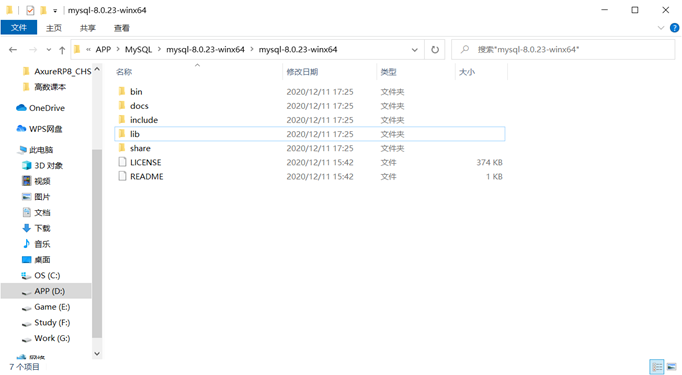Sort by 类型 column header
Image resolution: width=682 pixels, height=375 pixels.
click(388, 72)
